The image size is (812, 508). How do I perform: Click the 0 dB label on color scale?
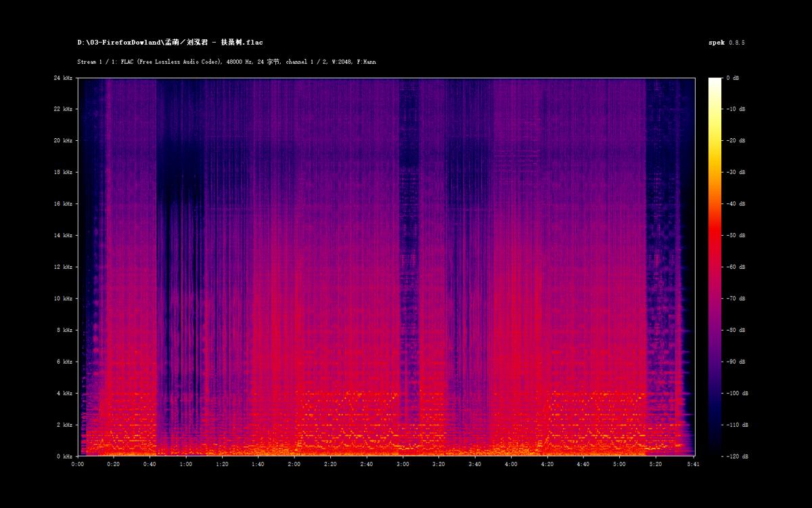[732, 78]
